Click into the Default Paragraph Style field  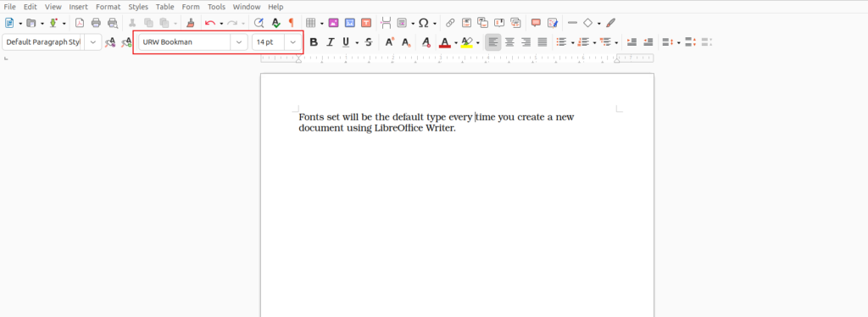[x=43, y=42]
